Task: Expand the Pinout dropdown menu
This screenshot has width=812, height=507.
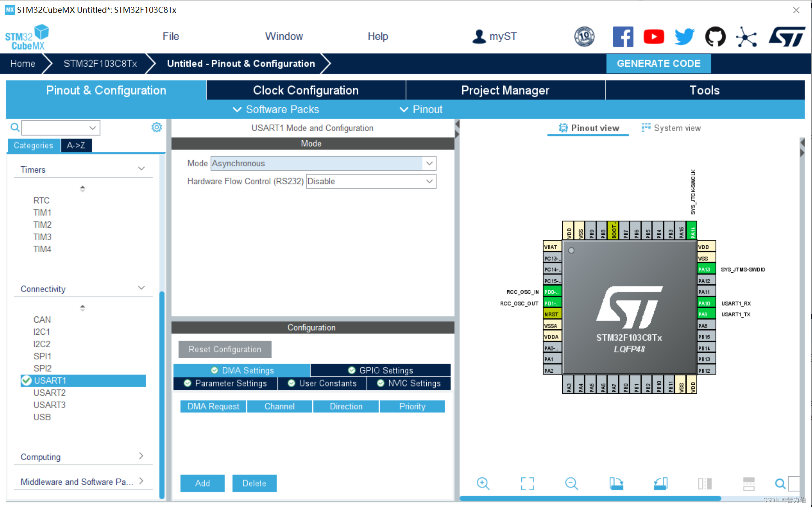Action: 421,109
